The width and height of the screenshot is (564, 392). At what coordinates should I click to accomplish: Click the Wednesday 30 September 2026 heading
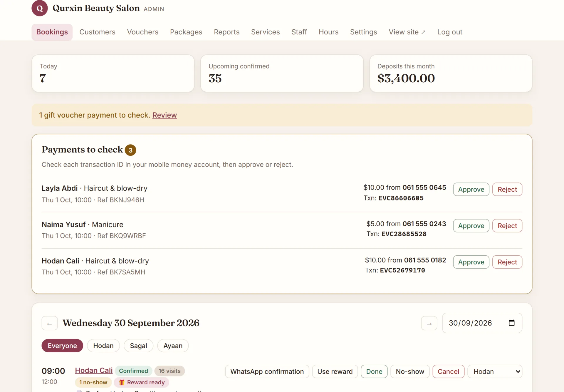coord(131,323)
